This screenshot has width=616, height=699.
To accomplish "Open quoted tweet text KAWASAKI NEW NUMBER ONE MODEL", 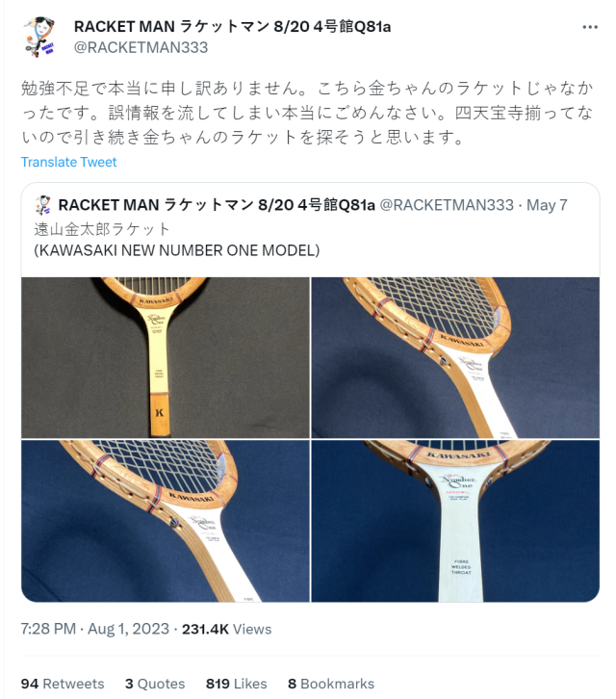I will click(177, 250).
